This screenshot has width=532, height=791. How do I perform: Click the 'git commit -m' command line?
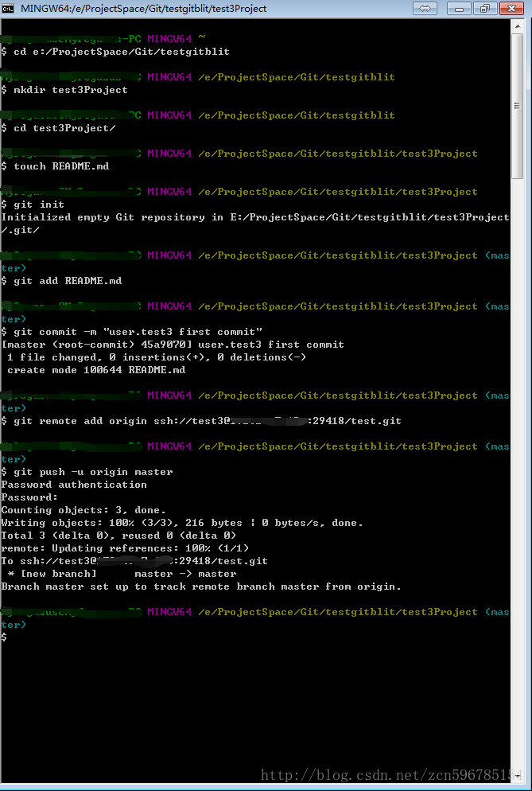pyautogui.click(x=132, y=331)
